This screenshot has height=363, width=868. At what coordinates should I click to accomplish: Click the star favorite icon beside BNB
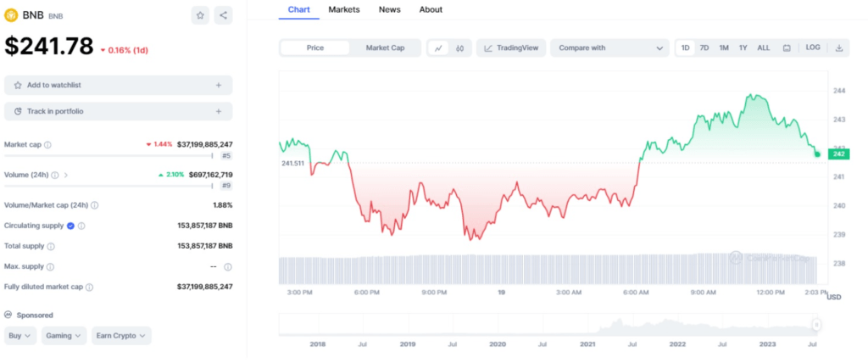(x=200, y=15)
